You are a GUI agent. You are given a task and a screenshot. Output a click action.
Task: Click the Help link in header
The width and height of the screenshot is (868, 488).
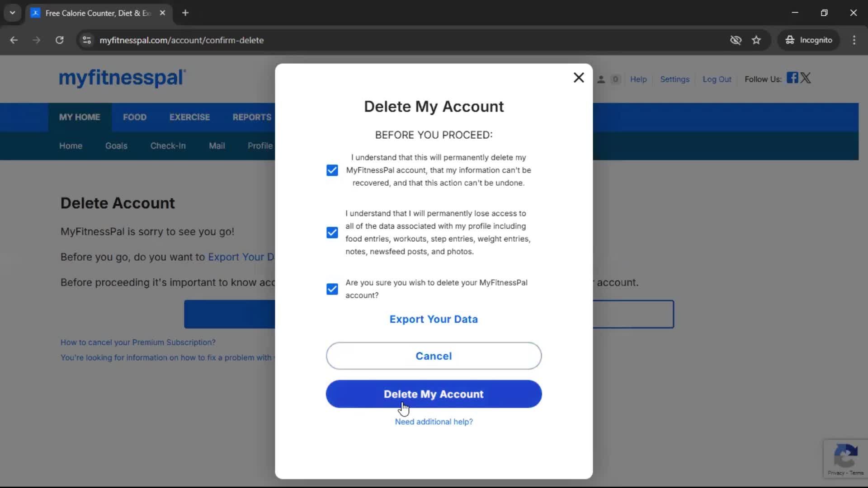(x=638, y=79)
